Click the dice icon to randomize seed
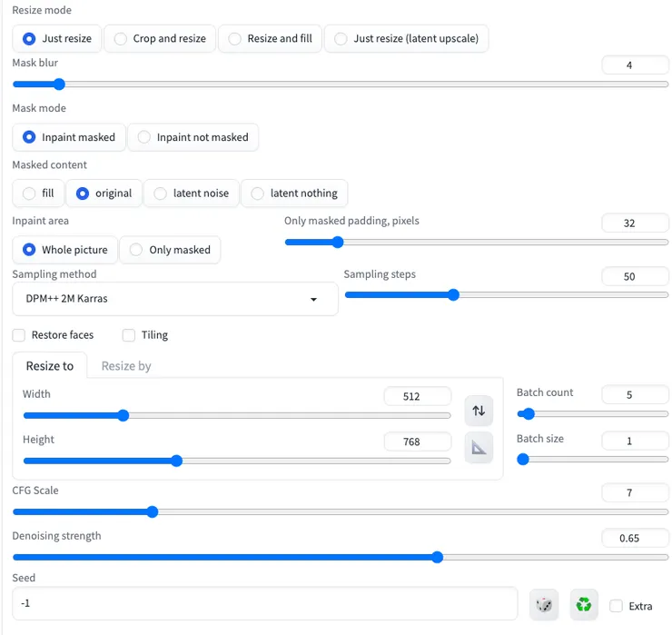 [544, 604]
